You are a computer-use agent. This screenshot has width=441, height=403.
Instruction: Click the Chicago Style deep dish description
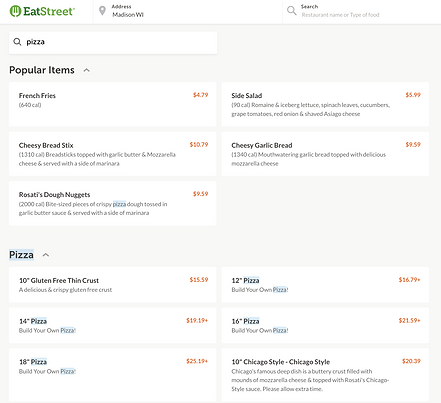coord(310,380)
